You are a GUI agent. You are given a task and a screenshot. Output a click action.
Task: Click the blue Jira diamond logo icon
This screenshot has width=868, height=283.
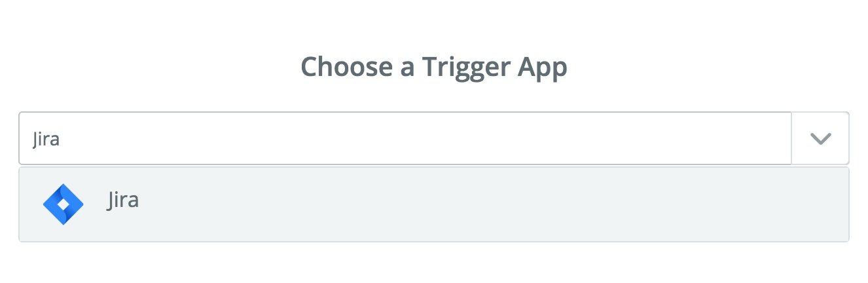click(63, 204)
